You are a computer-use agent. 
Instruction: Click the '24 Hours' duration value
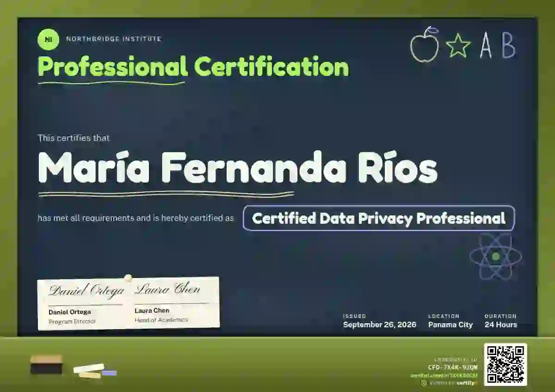(x=501, y=325)
